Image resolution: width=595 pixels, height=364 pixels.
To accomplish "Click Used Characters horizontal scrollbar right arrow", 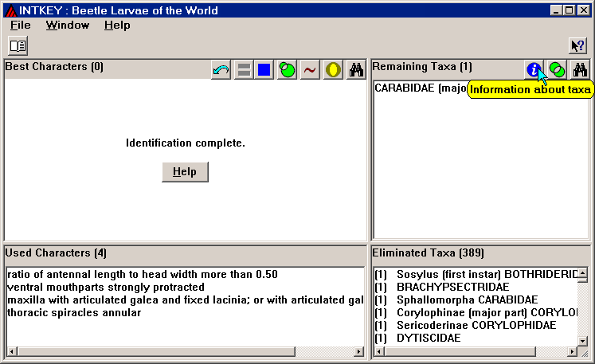I will (x=358, y=351).
